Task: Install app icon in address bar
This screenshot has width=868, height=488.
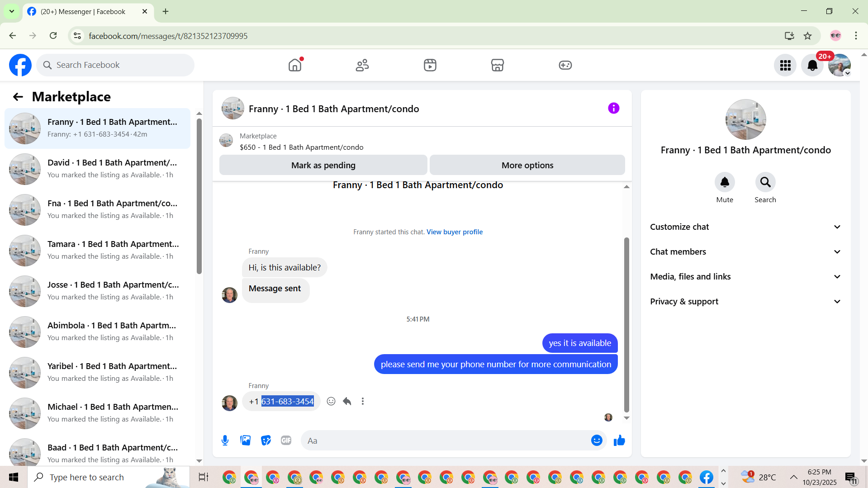Action: click(x=789, y=36)
